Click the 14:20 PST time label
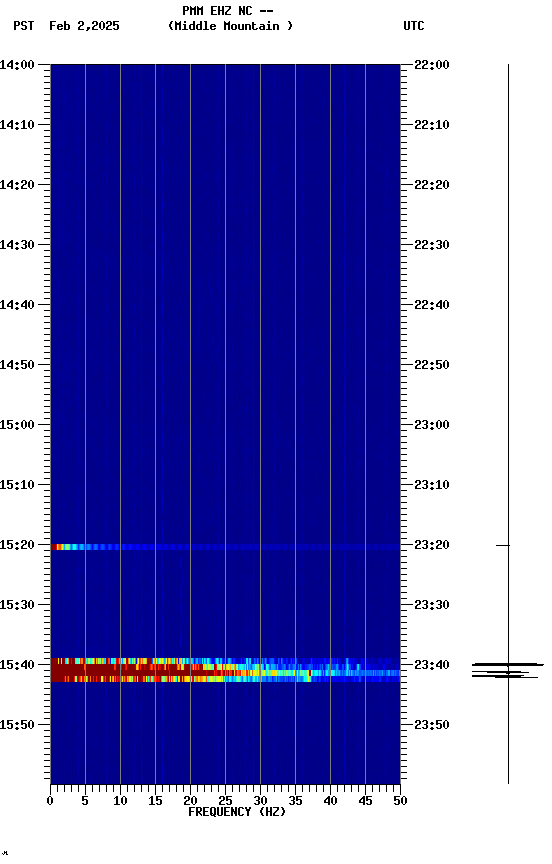This screenshot has width=552, height=864. coord(17,185)
